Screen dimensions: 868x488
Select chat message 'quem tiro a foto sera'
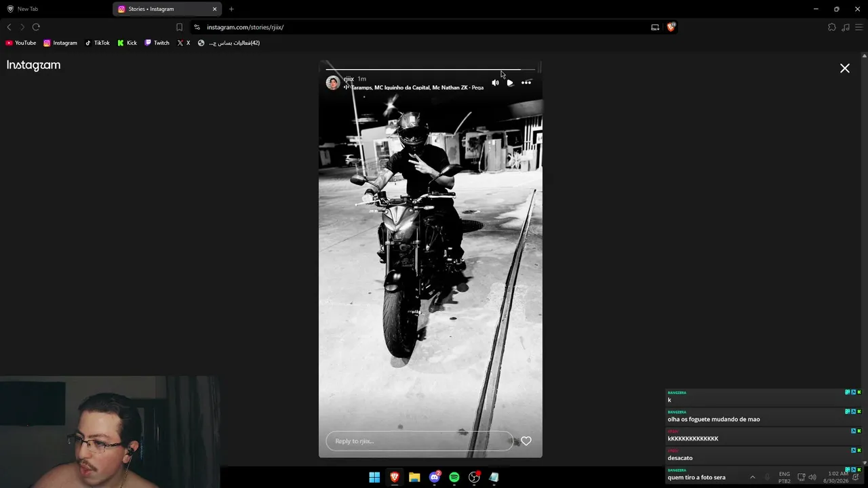696,477
